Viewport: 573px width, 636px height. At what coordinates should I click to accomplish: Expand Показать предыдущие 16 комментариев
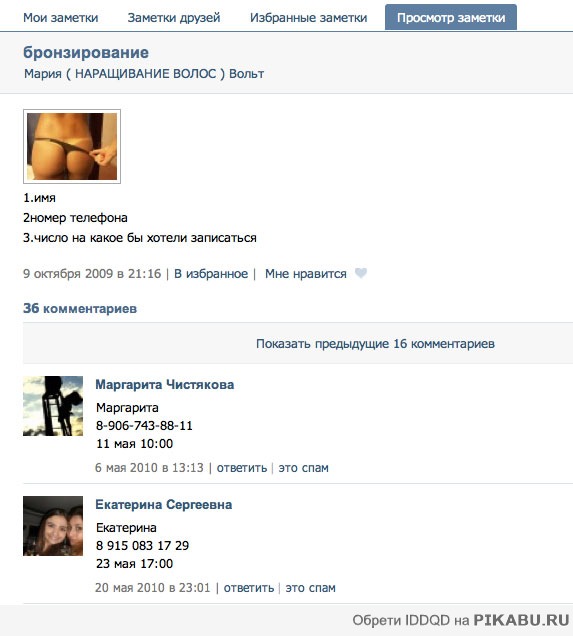coord(375,344)
